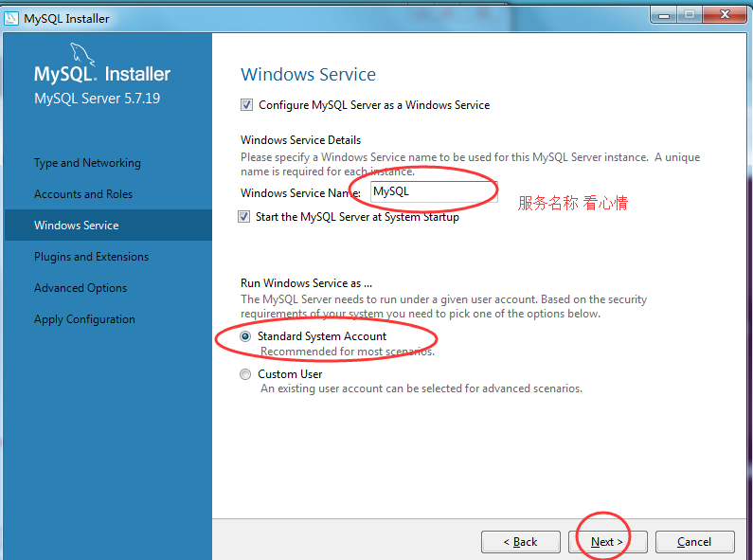This screenshot has height=560, width=753.
Task: Click the Windows Service Details label
Action: 300,139
